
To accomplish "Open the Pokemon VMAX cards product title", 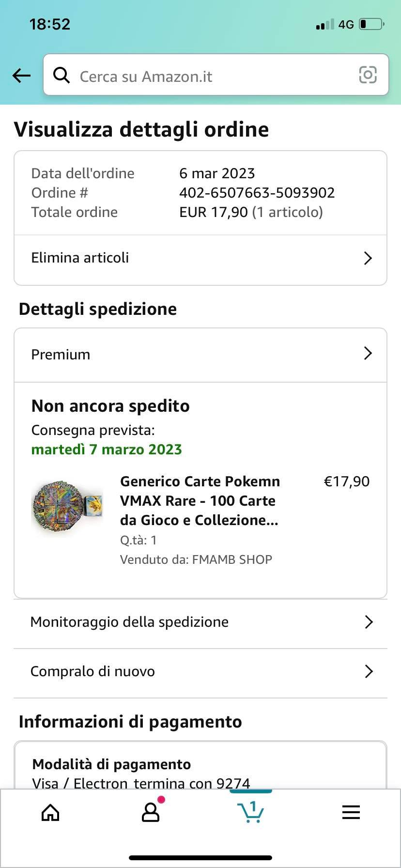I will point(200,500).
